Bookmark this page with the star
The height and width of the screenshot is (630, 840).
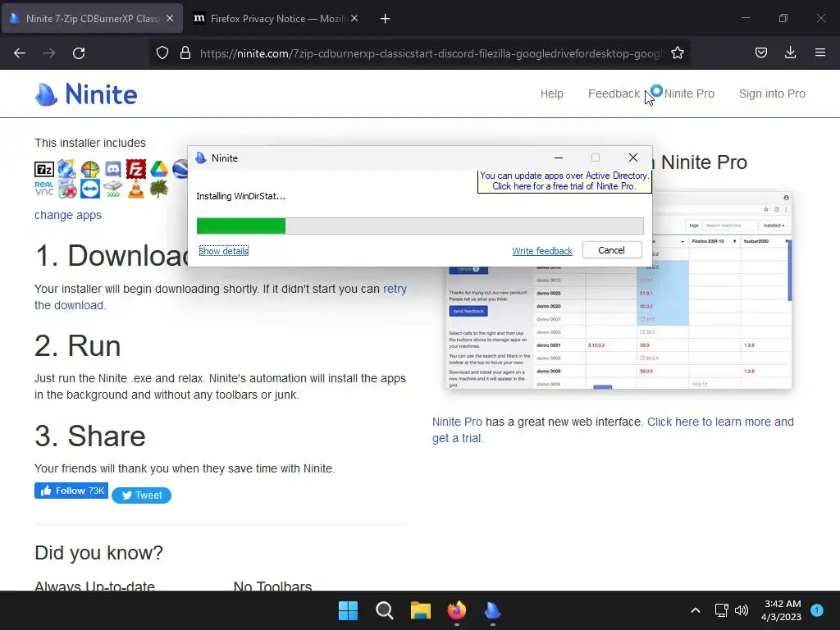point(677,53)
